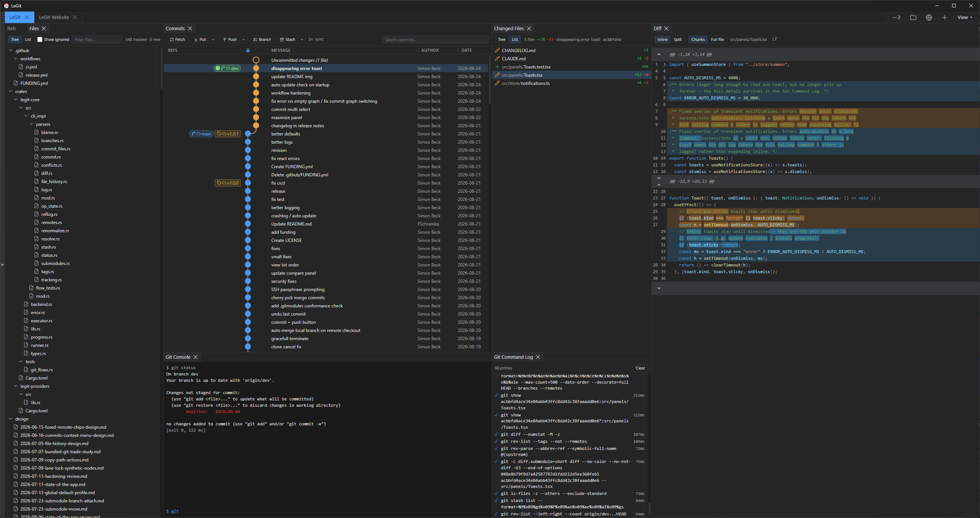Image resolution: width=980 pixels, height=518 pixels.
Task: Switch diff to Full file mode
Action: coord(717,39)
